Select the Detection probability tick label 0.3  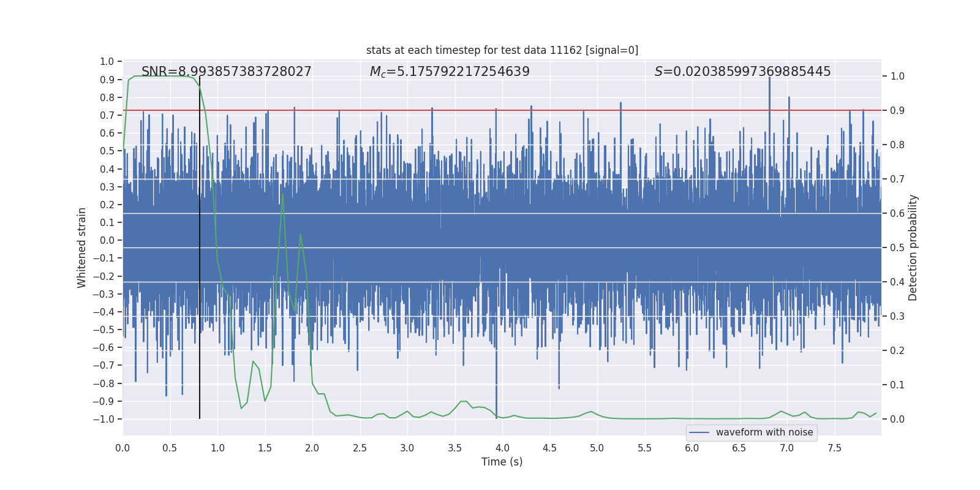pyautogui.click(x=897, y=317)
